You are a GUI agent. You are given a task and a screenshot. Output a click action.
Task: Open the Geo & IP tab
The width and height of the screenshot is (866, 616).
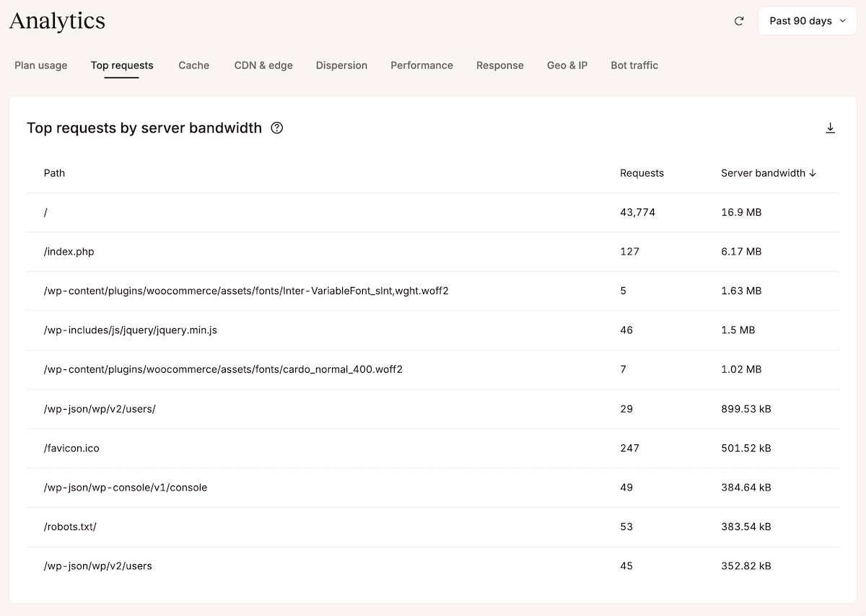coord(567,66)
